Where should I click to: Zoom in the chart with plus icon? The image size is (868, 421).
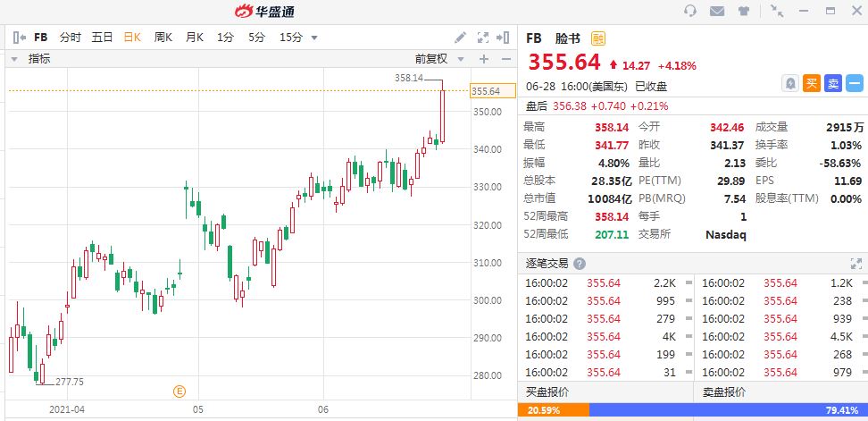click(484, 59)
